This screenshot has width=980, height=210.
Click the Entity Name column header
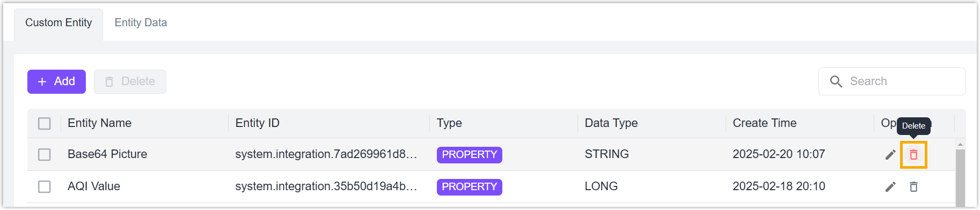(x=100, y=123)
